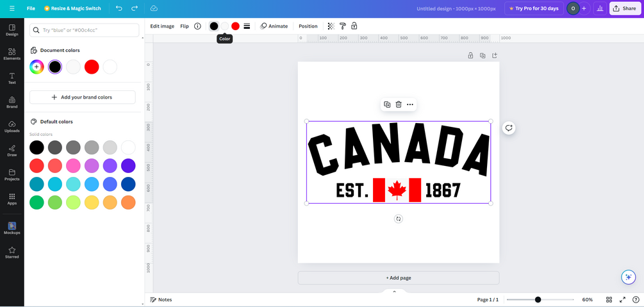Redo the last action

tap(135, 8)
